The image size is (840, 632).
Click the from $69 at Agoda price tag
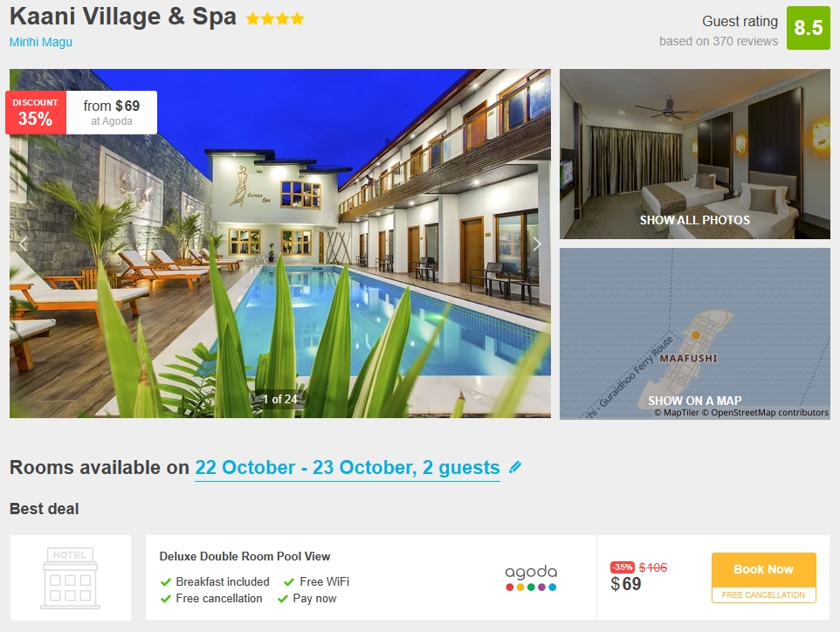(112, 113)
